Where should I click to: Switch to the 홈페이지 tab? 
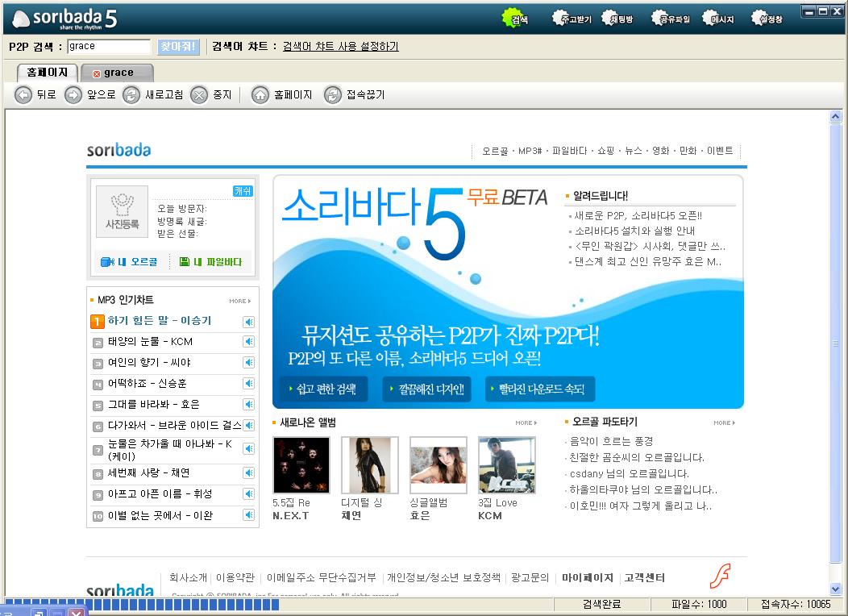tap(48, 72)
